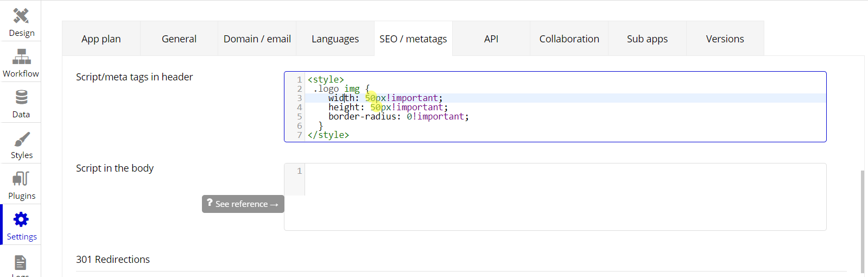Open the Languages tab
Image resolution: width=868 pixels, height=277 pixels.
tap(335, 39)
